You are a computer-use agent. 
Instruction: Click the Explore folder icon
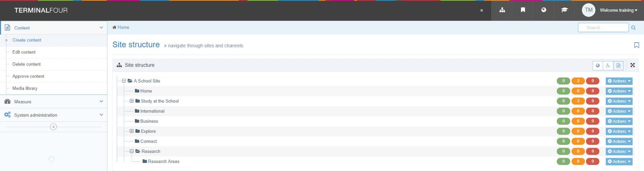[138, 131]
